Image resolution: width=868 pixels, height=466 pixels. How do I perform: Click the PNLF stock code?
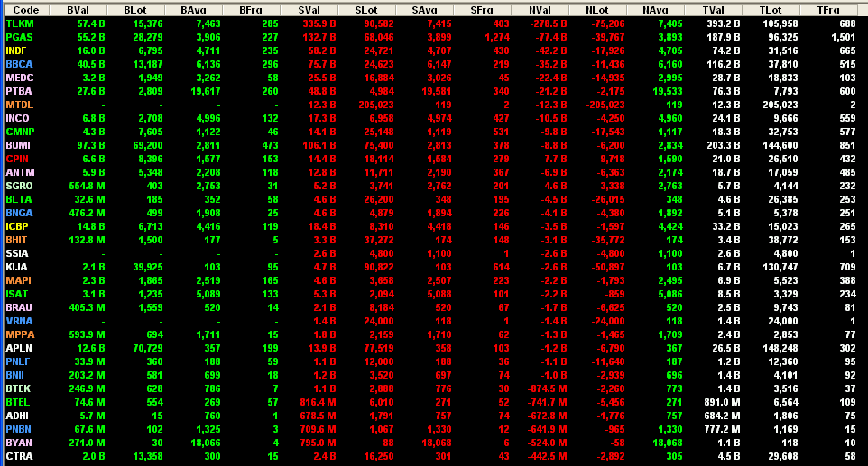click(x=18, y=362)
